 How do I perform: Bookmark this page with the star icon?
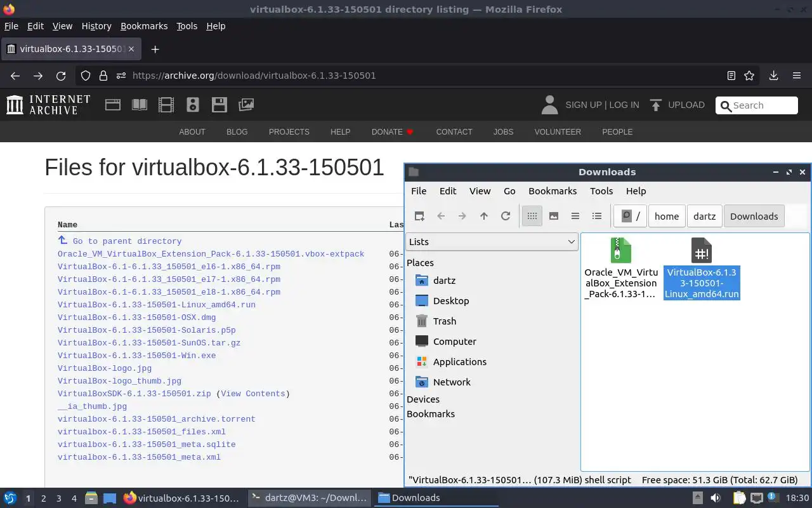pos(749,76)
